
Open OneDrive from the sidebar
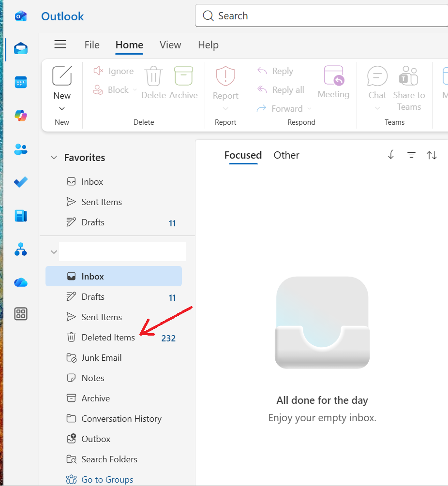pyautogui.click(x=21, y=282)
